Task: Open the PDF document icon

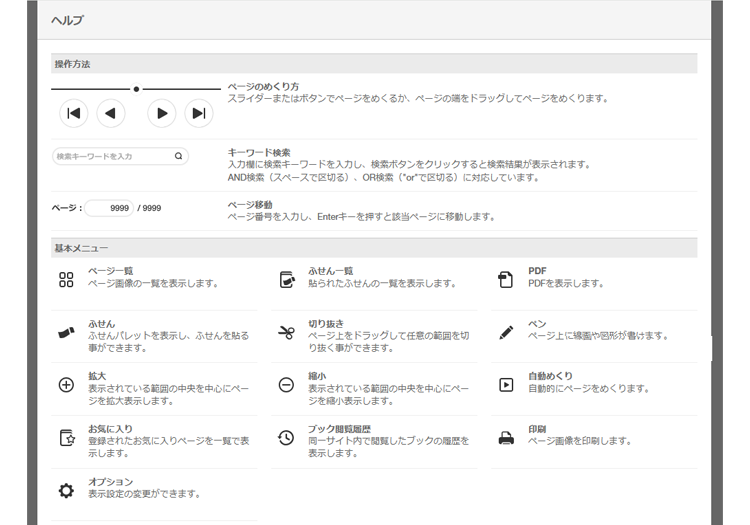Action: pos(506,280)
